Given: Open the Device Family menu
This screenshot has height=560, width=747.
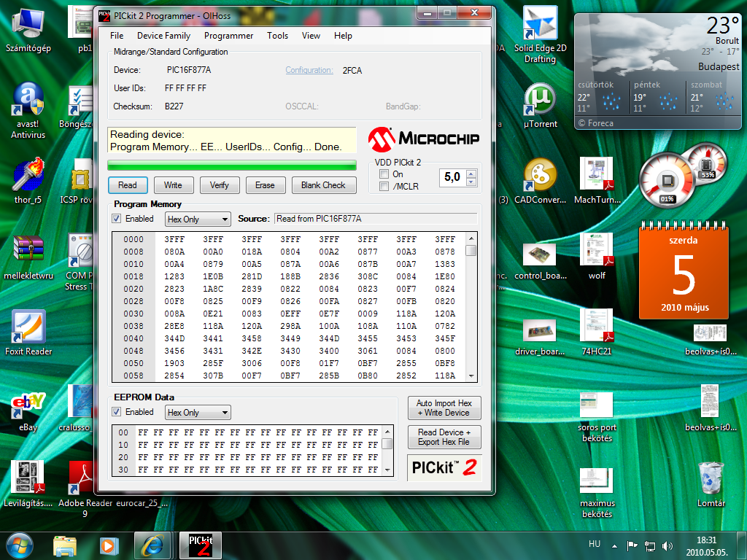Looking at the screenshot, I should 163,36.
